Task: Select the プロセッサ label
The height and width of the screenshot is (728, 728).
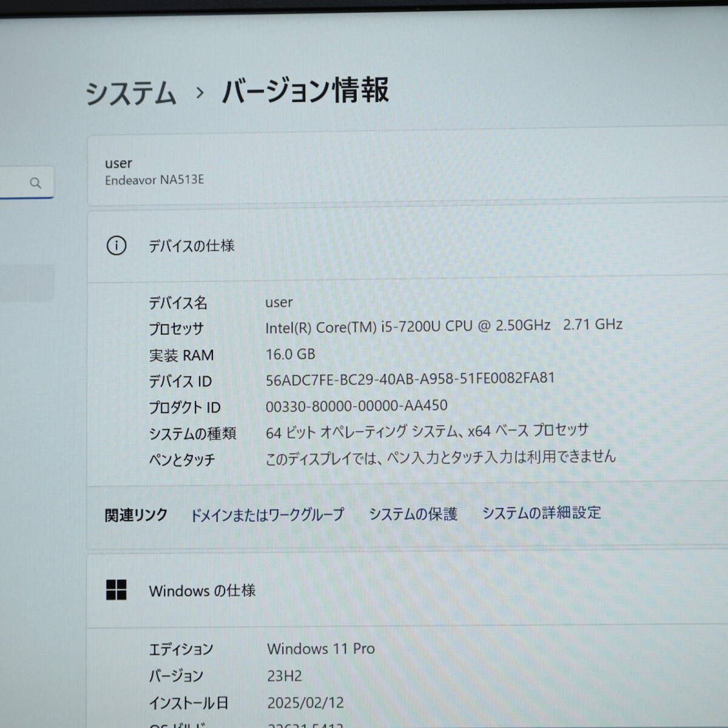Action: 177,329
